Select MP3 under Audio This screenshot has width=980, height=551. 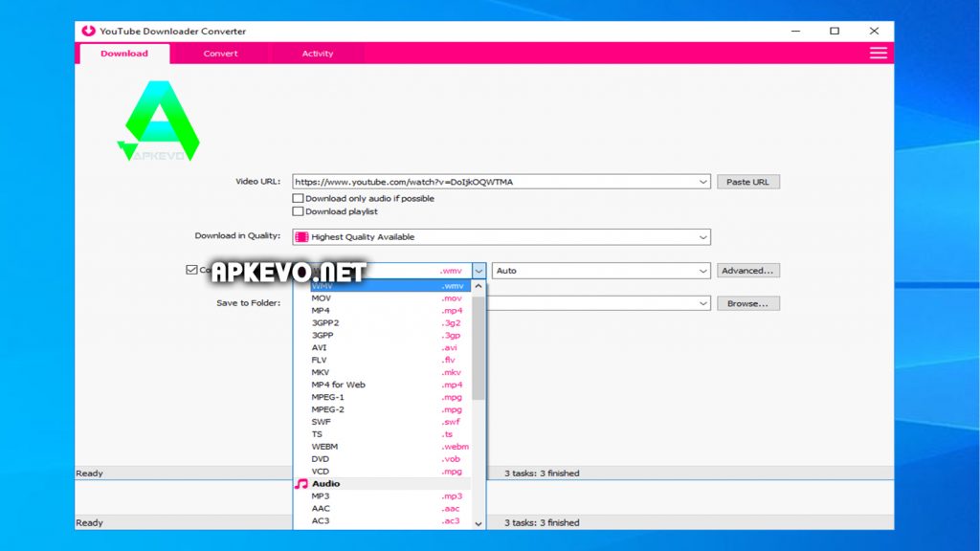click(x=383, y=496)
